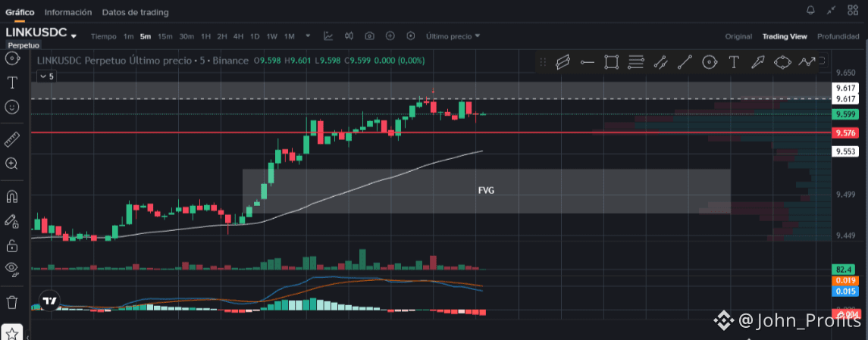This screenshot has width=868, height=340.
Task: Select the polyline path arrow tool
Action: click(x=807, y=62)
